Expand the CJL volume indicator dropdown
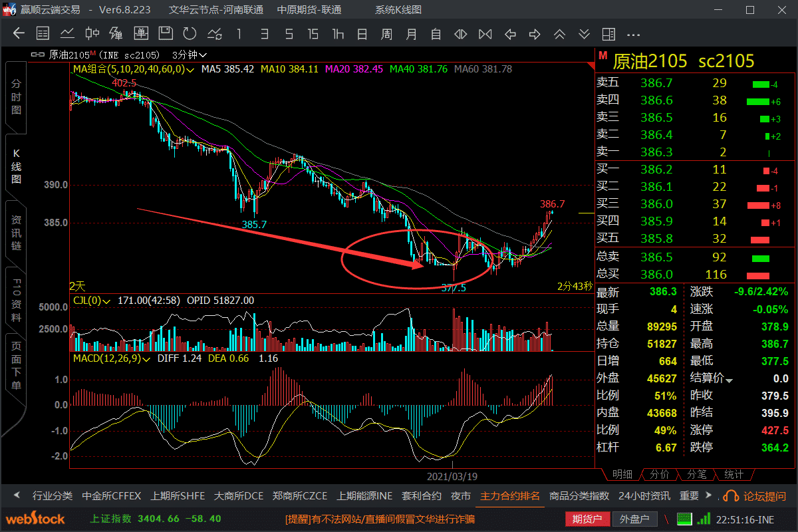 (x=106, y=301)
